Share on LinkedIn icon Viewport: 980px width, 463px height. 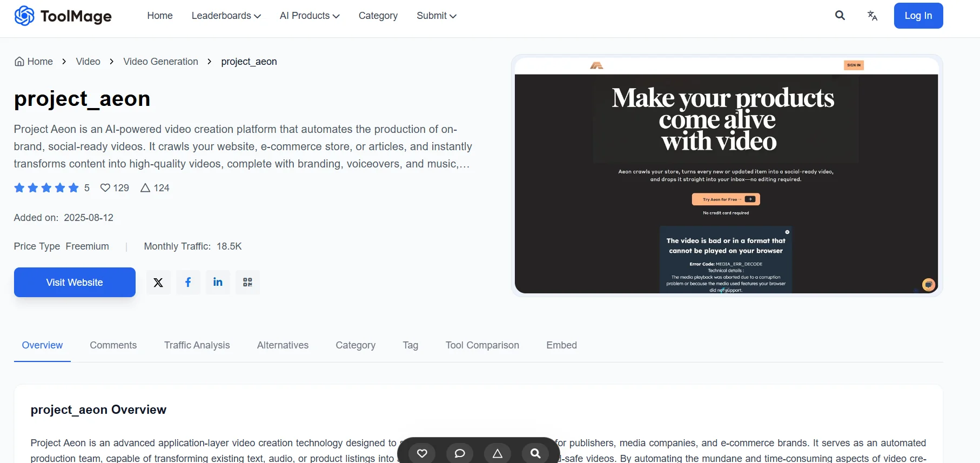click(x=218, y=283)
